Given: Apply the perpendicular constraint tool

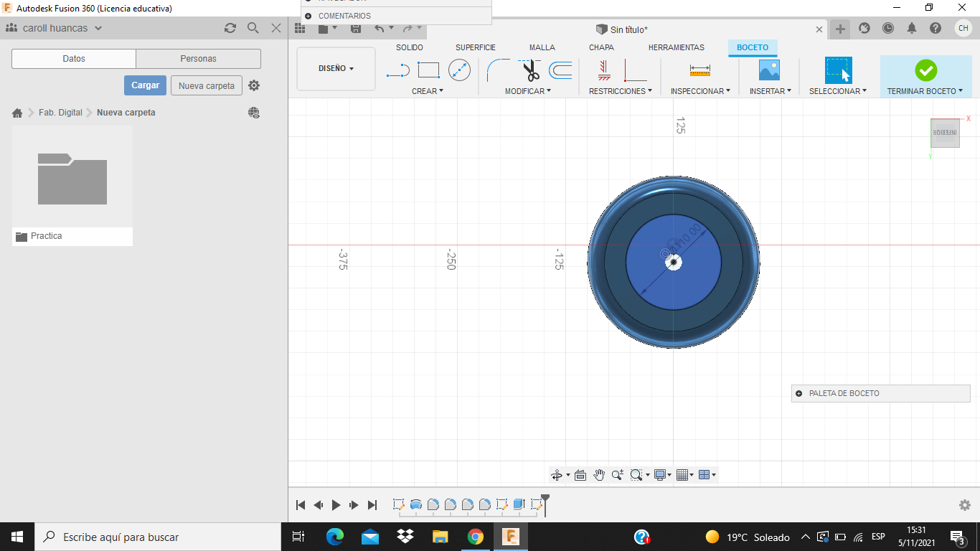Looking at the screenshot, I should point(635,70).
